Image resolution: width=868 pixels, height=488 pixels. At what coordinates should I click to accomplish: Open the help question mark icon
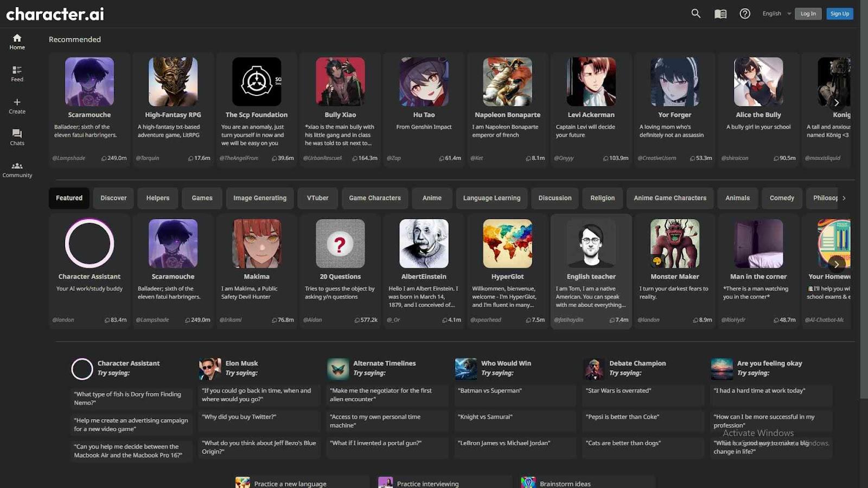[745, 14]
